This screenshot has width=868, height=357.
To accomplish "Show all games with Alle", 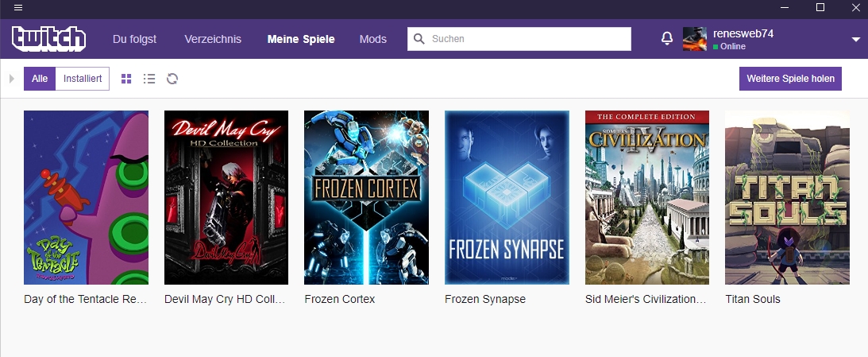I will (40, 79).
